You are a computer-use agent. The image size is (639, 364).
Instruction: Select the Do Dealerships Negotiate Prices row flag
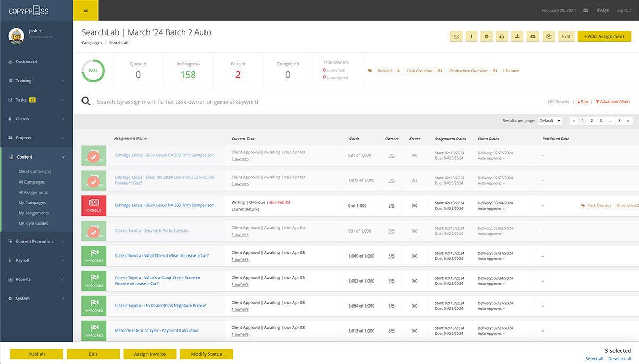(94, 306)
